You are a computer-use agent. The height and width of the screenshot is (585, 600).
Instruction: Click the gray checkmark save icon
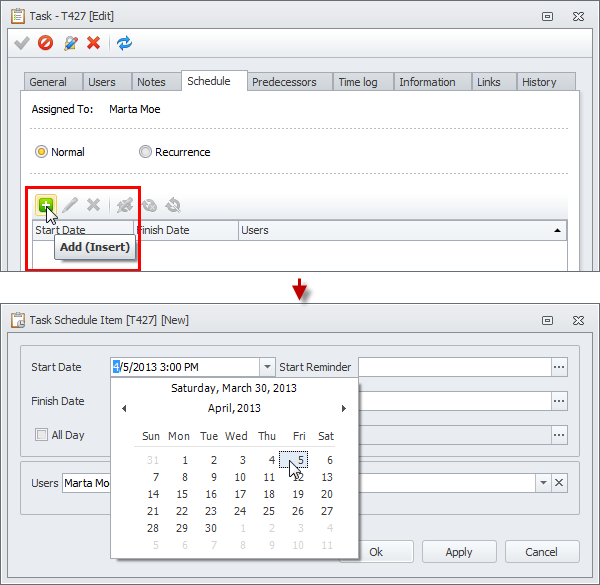(x=21, y=43)
